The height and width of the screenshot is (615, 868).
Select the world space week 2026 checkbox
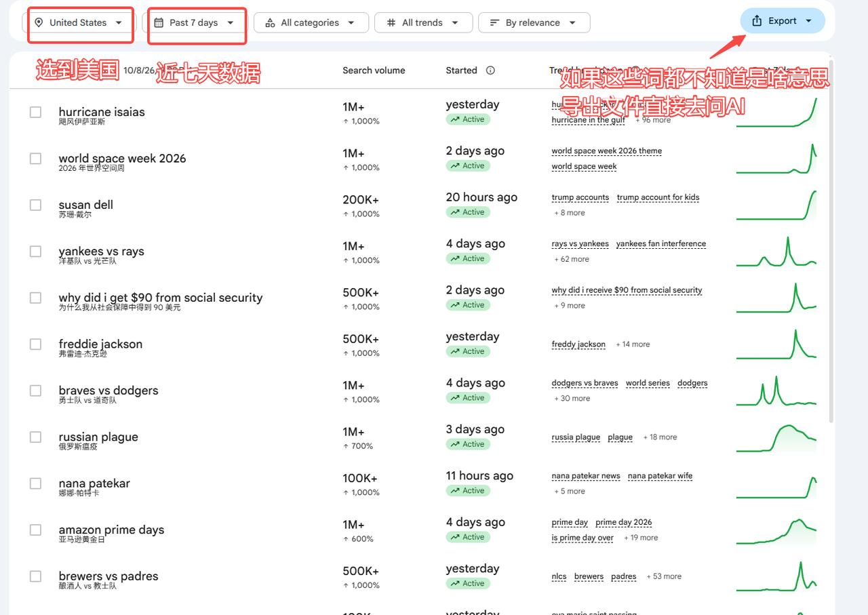36,159
